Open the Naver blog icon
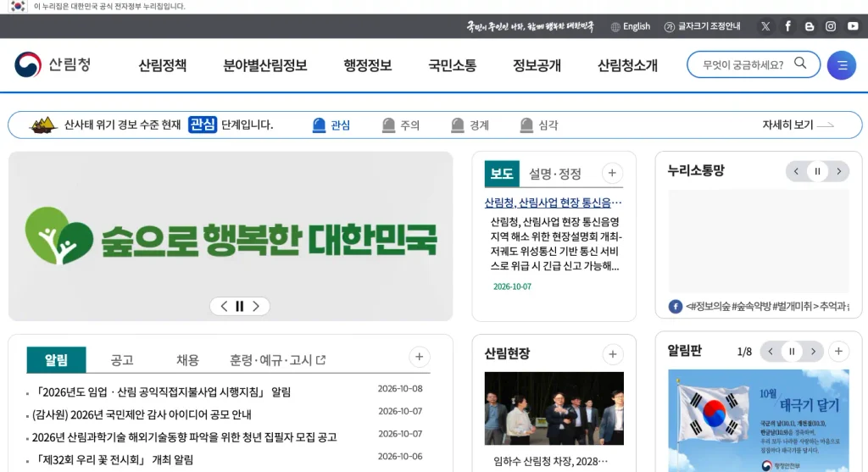This screenshot has height=472, width=868. pyautogui.click(x=810, y=26)
